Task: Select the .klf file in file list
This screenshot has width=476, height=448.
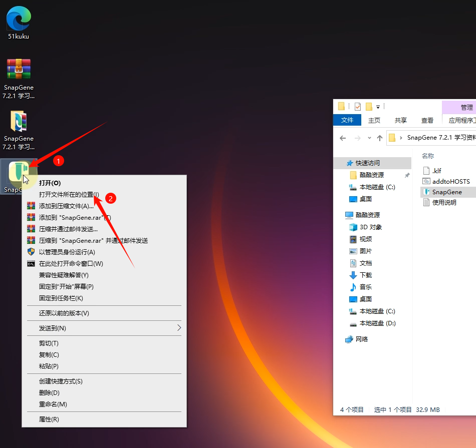Action: click(x=436, y=171)
